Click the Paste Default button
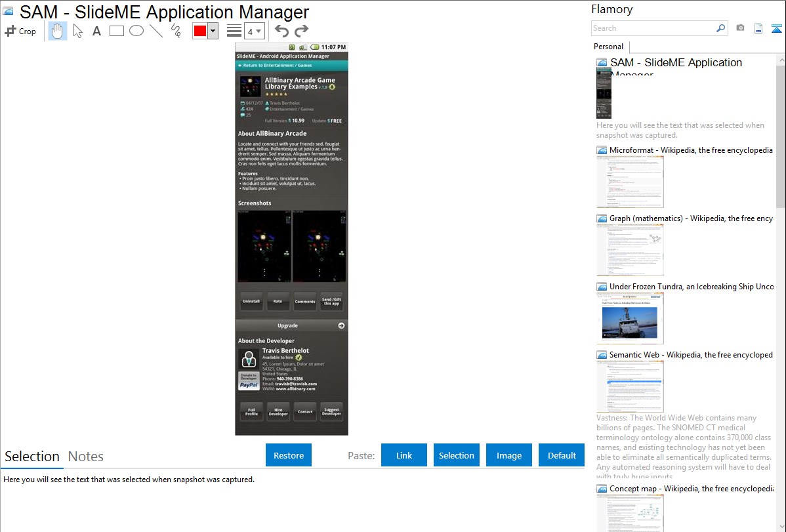 [x=562, y=455]
